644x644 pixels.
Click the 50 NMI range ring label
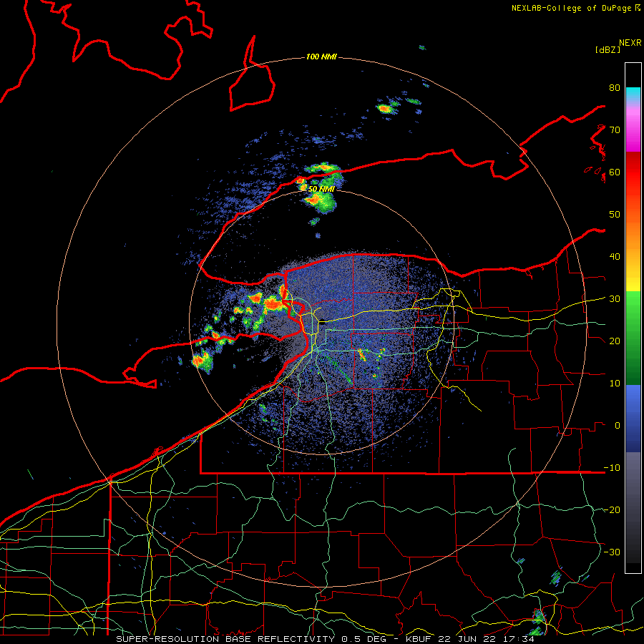(x=321, y=189)
